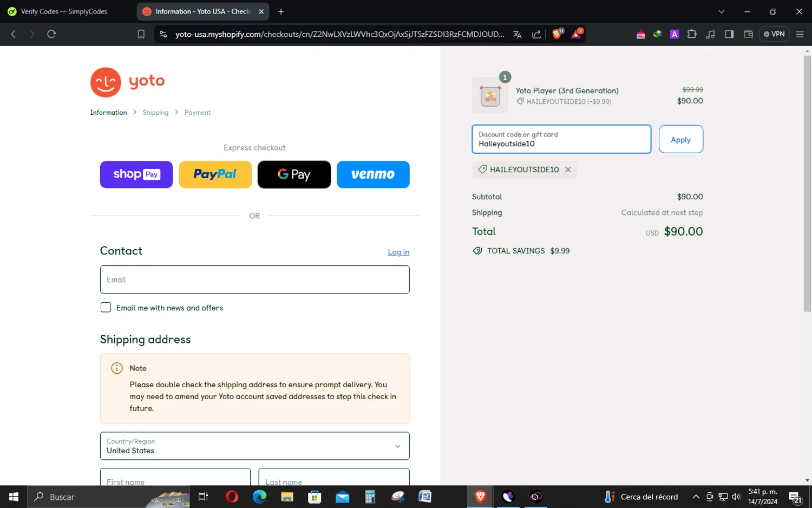Click the First name field
The width and height of the screenshot is (812, 508).
pyautogui.click(x=175, y=477)
